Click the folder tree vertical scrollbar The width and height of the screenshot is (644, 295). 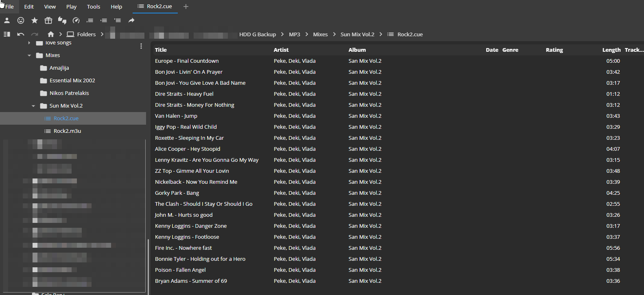point(148,265)
